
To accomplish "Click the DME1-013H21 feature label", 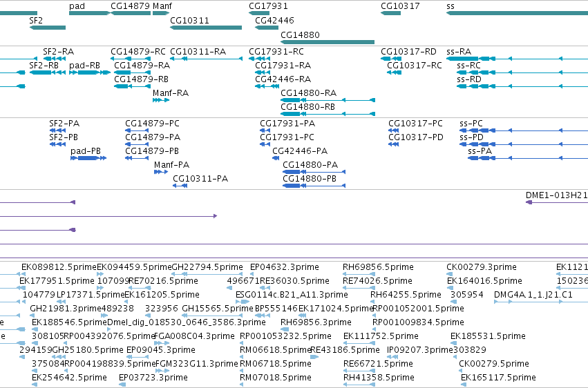I will (x=556, y=195).
